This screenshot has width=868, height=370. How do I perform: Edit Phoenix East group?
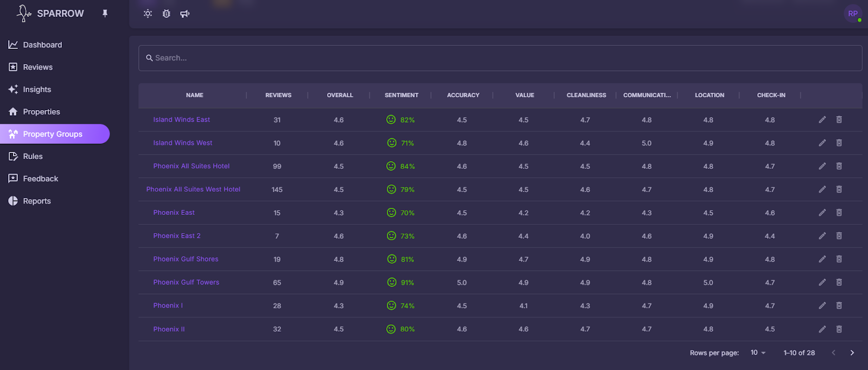(x=822, y=213)
